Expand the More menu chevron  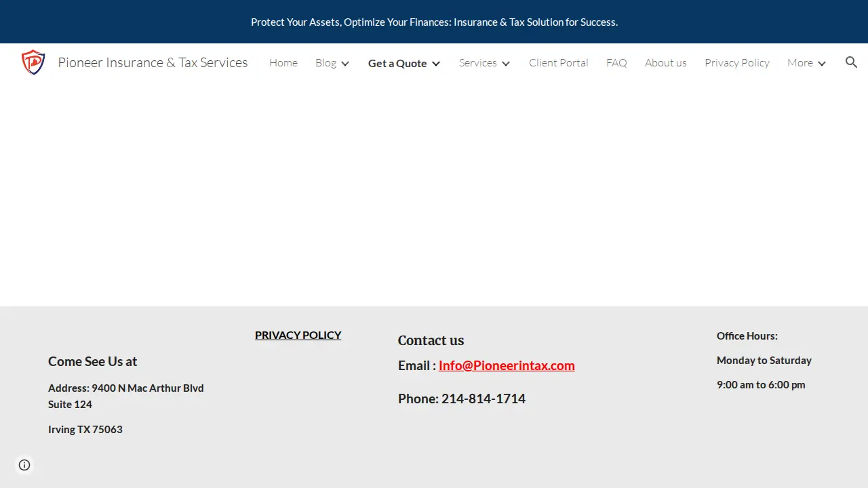822,63
